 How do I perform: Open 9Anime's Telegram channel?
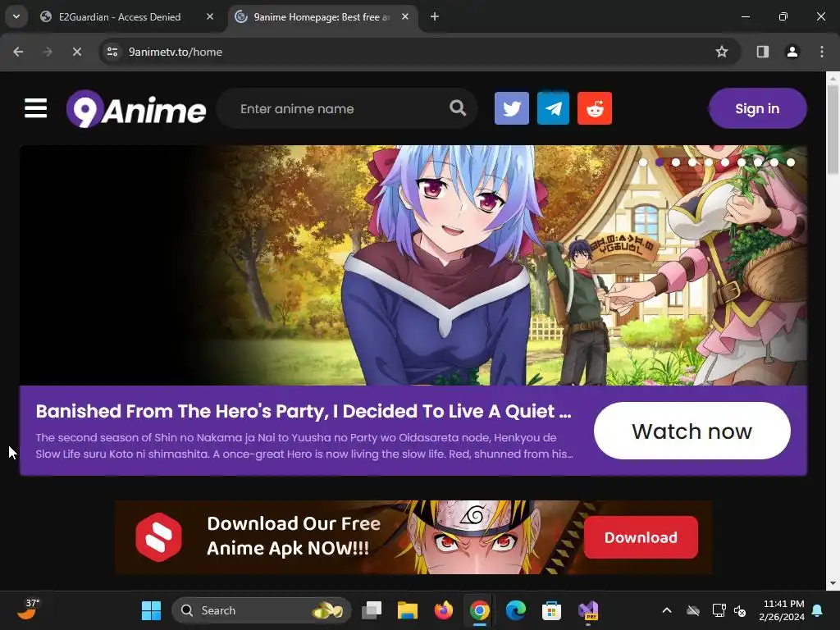553,108
